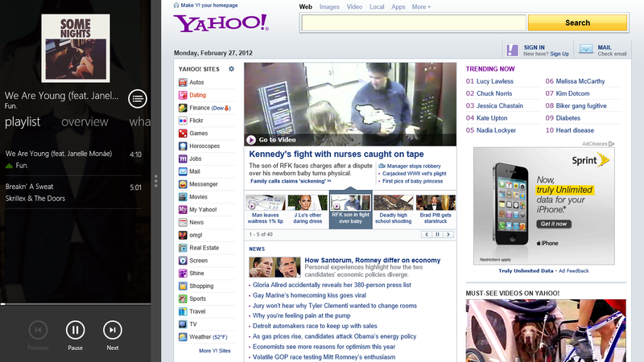
Task: Switch to the overview tab in player
Action: 85,122
